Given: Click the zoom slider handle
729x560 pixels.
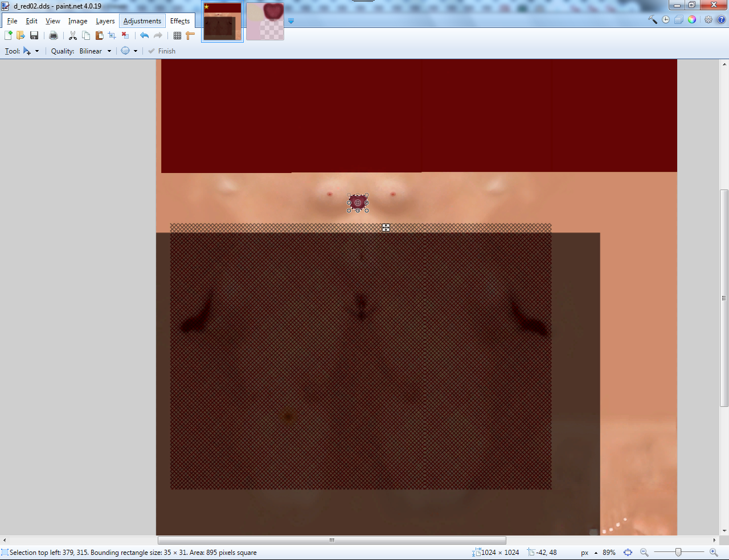Looking at the screenshot, I should (x=678, y=553).
